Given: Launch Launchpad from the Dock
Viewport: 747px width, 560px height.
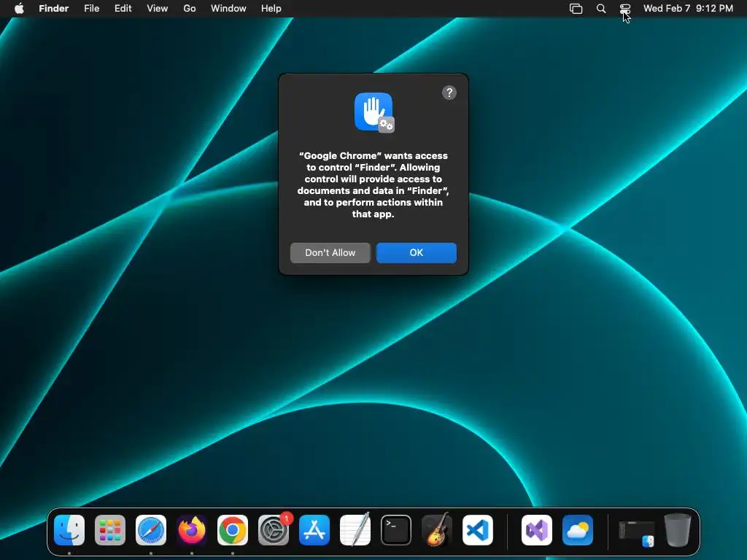Looking at the screenshot, I should (x=110, y=530).
